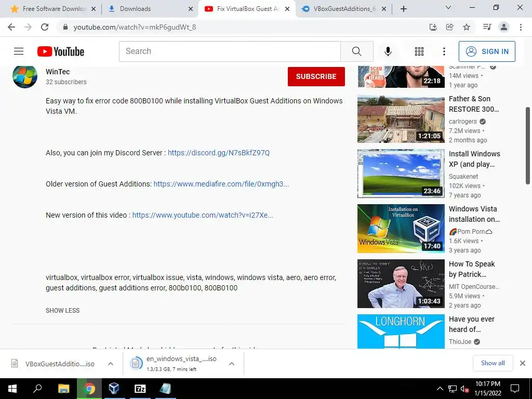Bookmark this page with star icon
Screen dimensions: 532x399
(467, 27)
